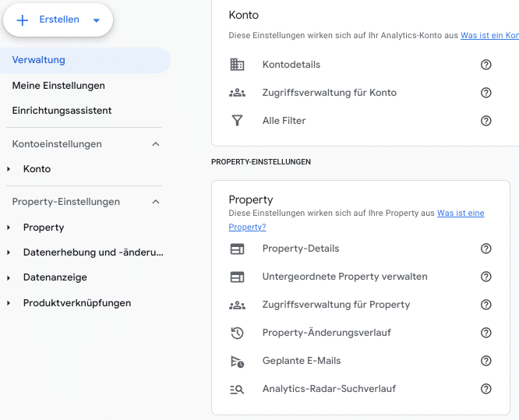Open the 'Was ist ein Konto' link
Screen dimensions: 519x420
[490, 35]
